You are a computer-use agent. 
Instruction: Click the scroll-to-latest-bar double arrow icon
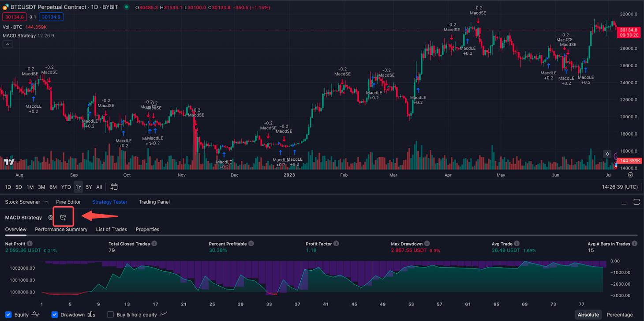[x=607, y=154]
